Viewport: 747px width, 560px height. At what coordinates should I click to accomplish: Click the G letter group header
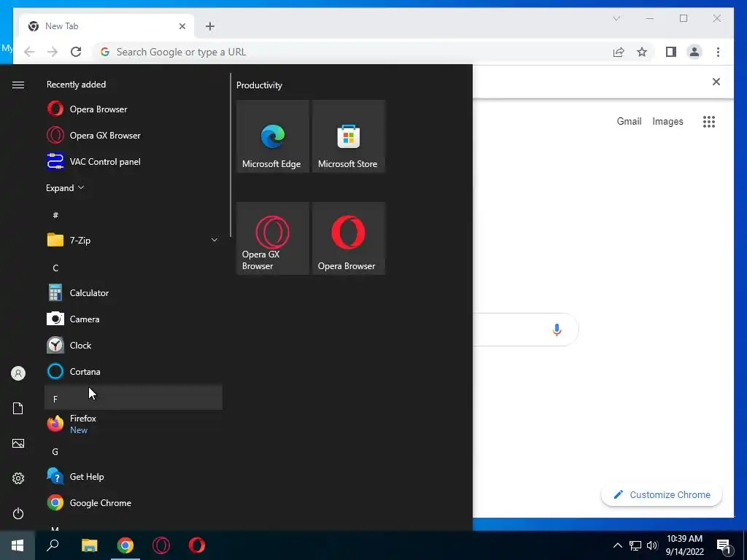pos(55,451)
